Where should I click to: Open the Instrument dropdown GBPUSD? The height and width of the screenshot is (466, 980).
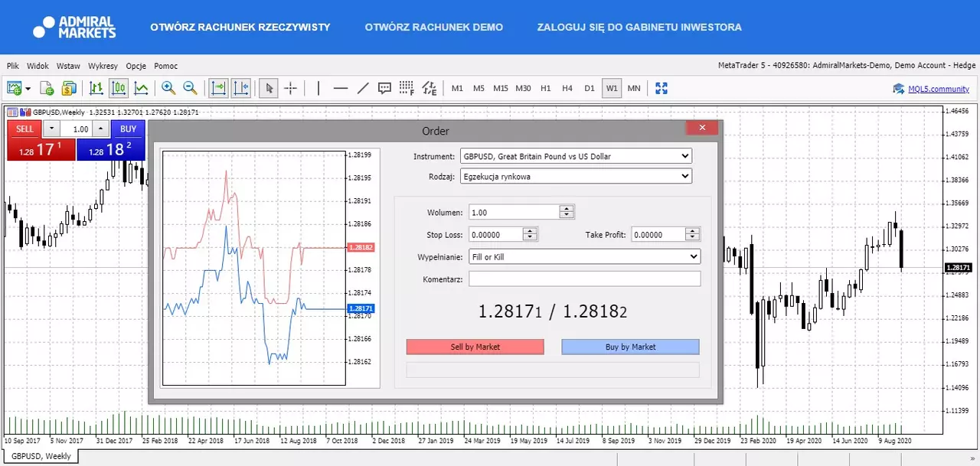point(577,156)
